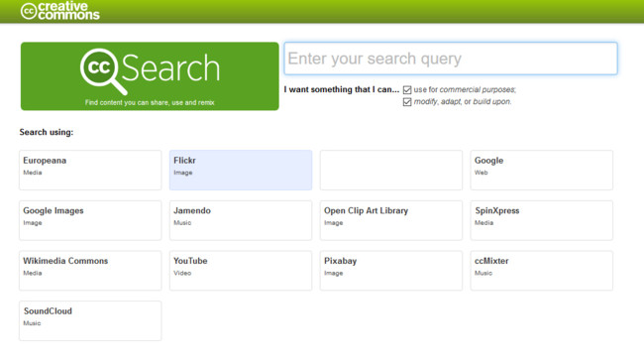This screenshot has width=644, height=363.
Task: Pick Open Clip Art Library source
Action: (391, 220)
